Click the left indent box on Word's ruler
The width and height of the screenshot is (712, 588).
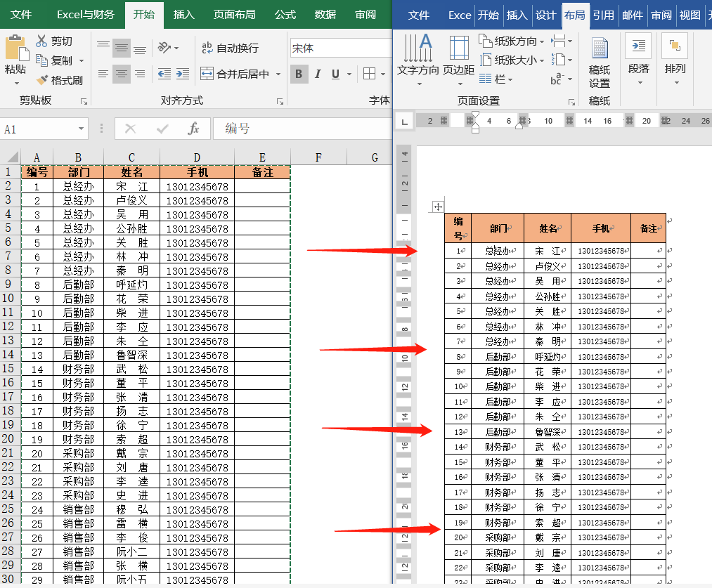(x=475, y=130)
